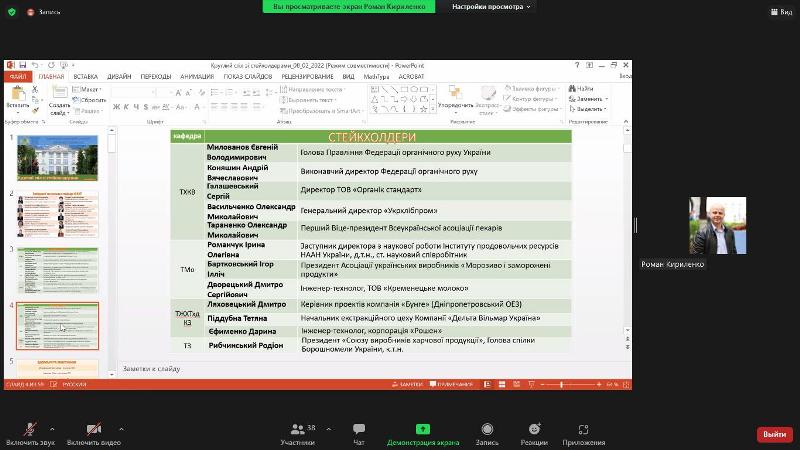This screenshot has height=450, width=800.
Task: Switch to the MathType ribbon tab
Action: 376,77
